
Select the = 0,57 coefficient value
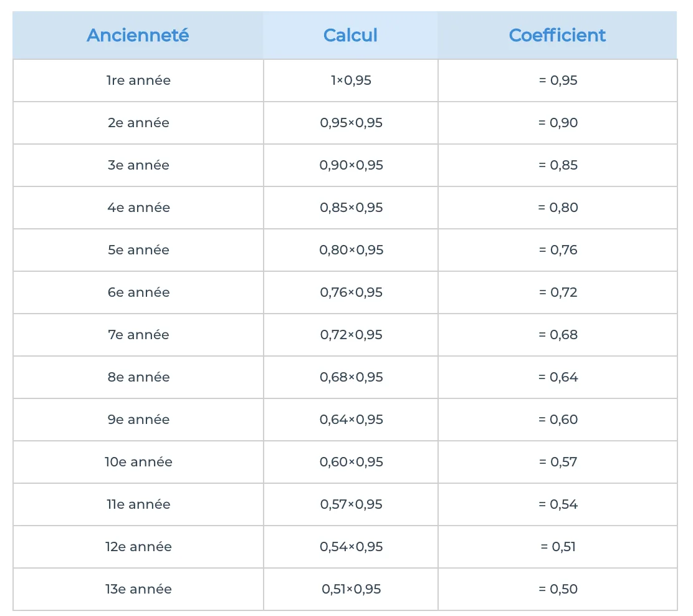coord(558,462)
